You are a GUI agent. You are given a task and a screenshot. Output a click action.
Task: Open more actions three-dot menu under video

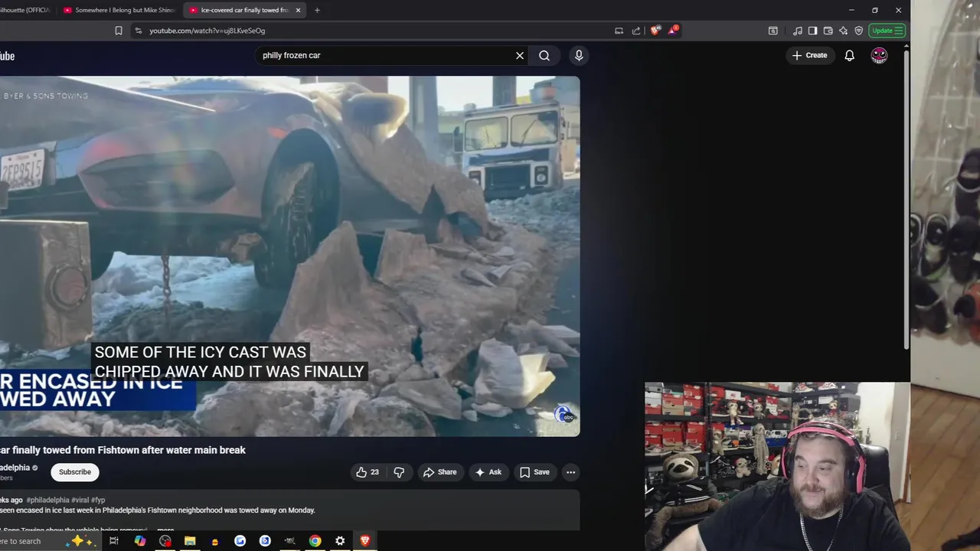click(570, 472)
